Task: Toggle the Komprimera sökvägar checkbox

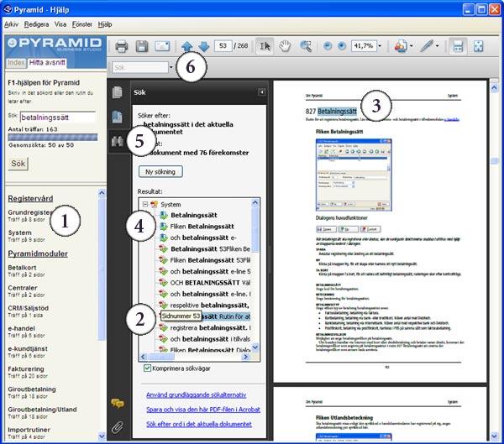Action: (147, 368)
